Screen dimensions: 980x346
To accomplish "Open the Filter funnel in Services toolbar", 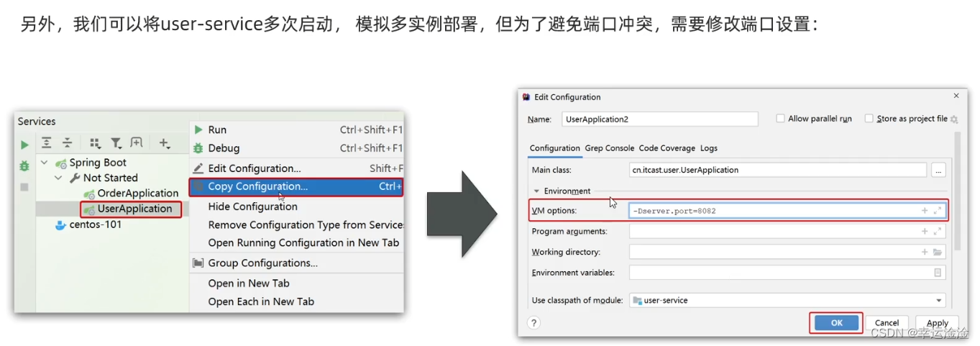I will coord(116,143).
